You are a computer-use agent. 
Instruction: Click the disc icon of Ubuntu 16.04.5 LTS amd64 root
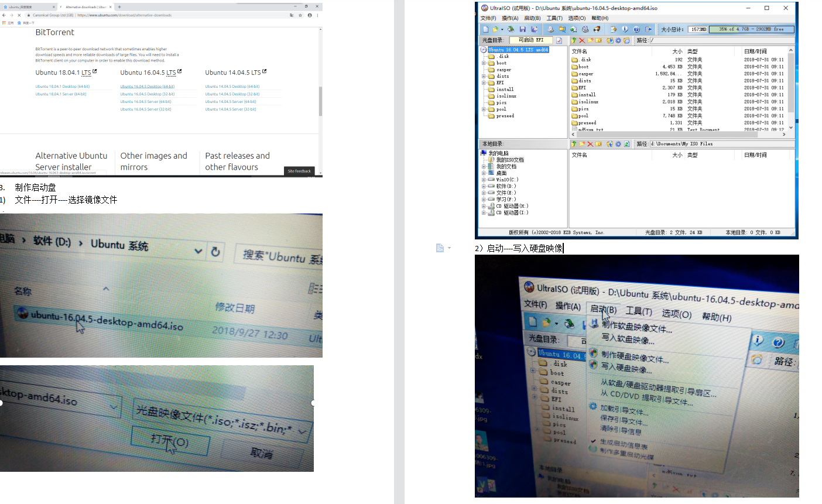click(485, 50)
